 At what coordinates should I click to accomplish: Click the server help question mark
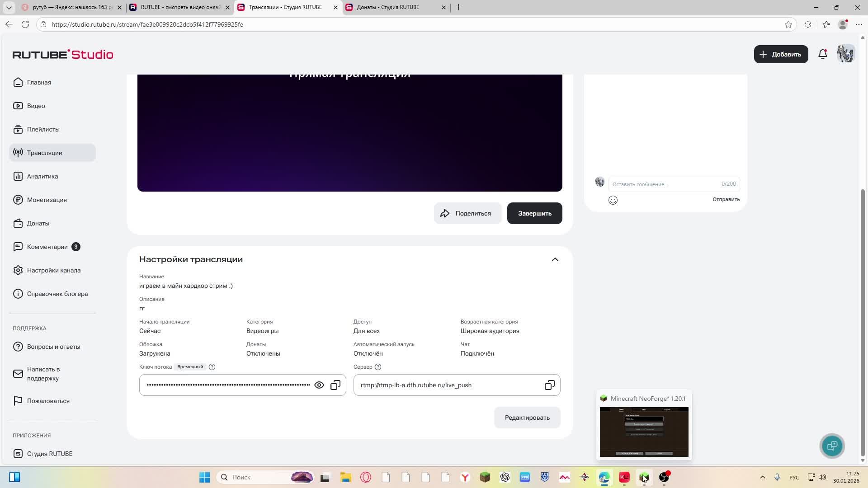(378, 367)
